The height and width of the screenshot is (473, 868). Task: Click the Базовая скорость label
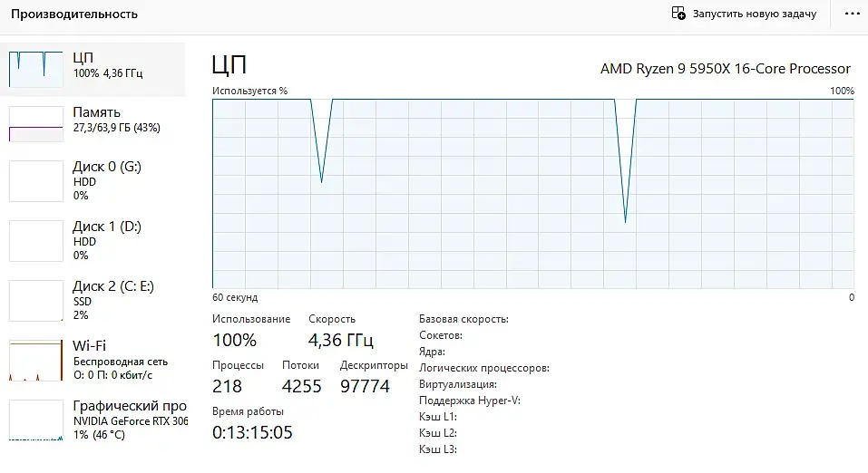coord(463,319)
